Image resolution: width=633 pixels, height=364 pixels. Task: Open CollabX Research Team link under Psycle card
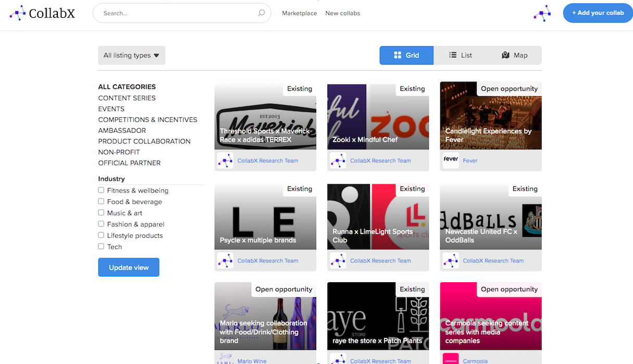click(268, 260)
